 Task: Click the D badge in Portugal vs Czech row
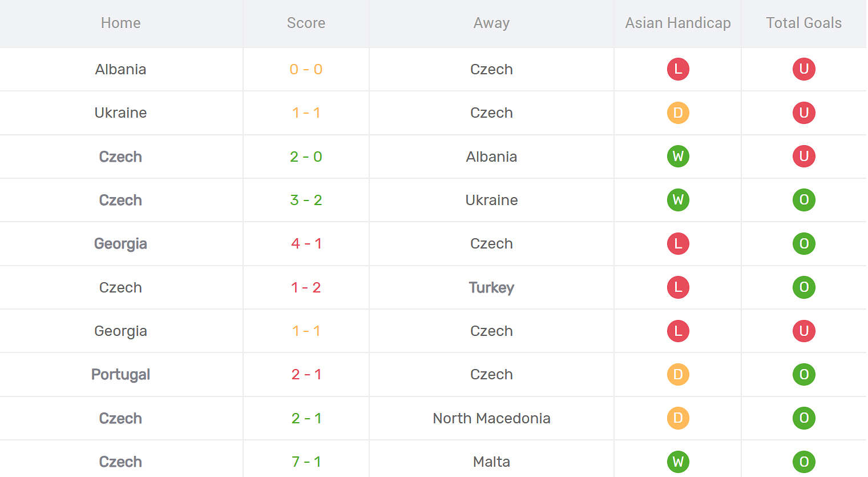[678, 374]
